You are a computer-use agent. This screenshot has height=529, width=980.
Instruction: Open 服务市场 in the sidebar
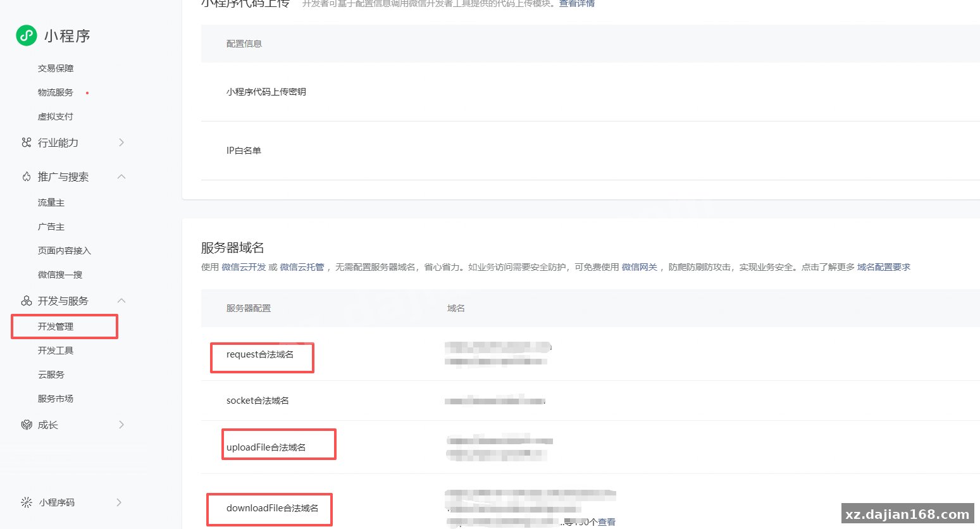[x=56, y=399]
